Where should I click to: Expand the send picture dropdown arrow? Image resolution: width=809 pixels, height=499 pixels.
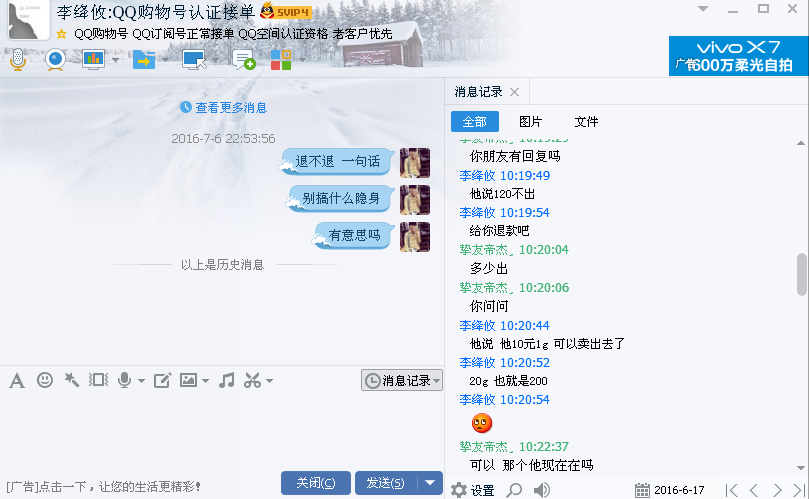click(205, 381)
